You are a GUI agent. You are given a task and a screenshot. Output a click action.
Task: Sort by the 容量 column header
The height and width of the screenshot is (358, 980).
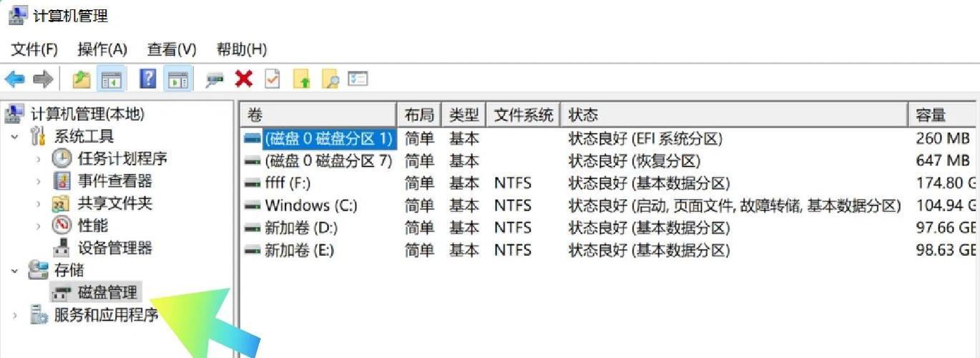click(943, 115)
